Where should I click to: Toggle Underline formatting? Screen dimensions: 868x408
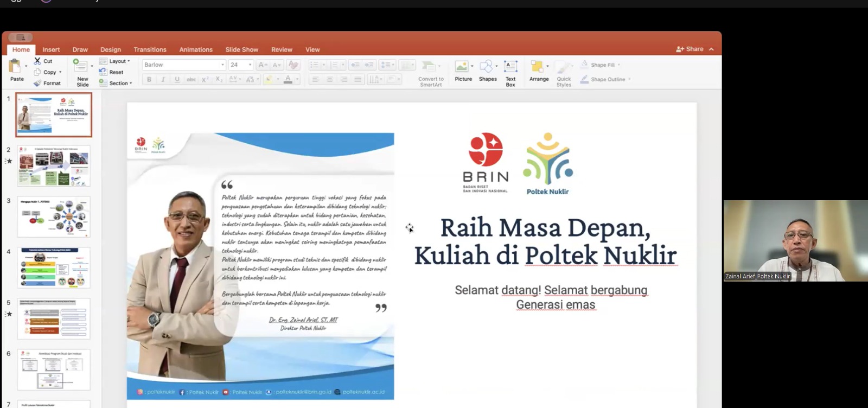(177, 80)
